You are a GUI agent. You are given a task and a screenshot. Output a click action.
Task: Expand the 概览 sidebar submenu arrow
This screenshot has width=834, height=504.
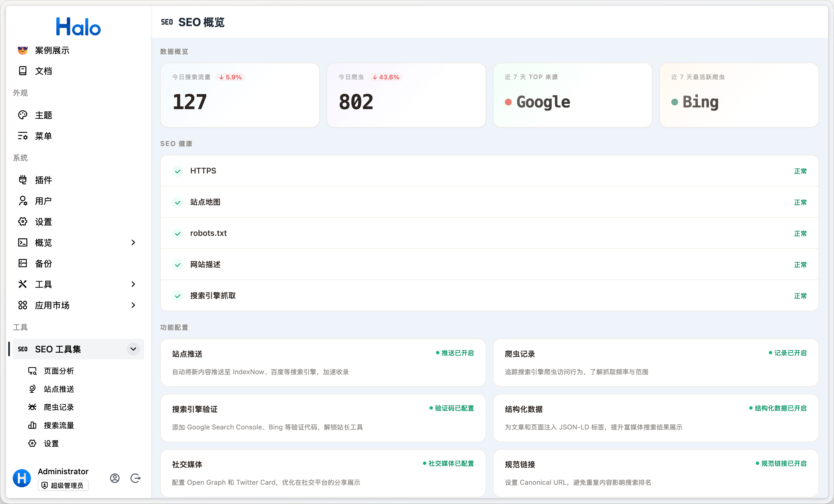coord(133,242)
